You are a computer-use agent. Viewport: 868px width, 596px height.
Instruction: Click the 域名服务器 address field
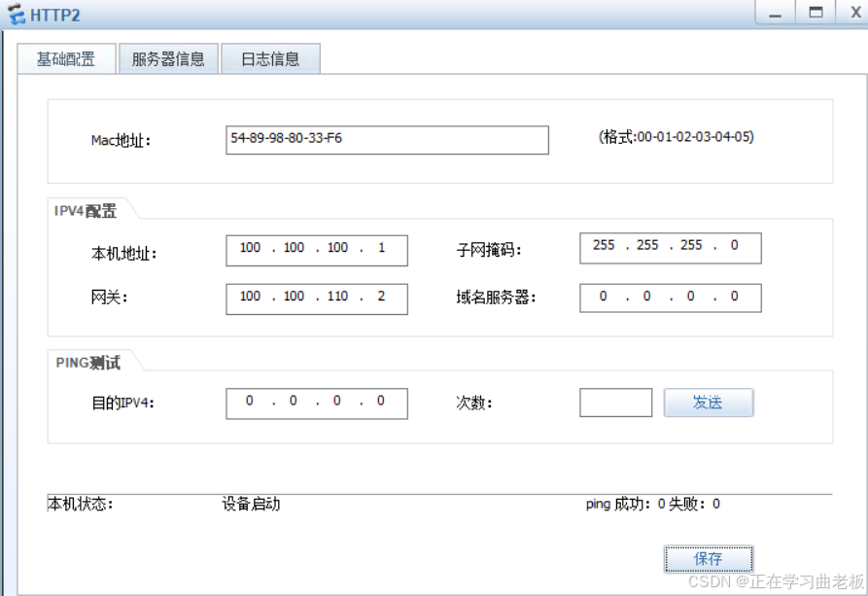click(671, 298)
